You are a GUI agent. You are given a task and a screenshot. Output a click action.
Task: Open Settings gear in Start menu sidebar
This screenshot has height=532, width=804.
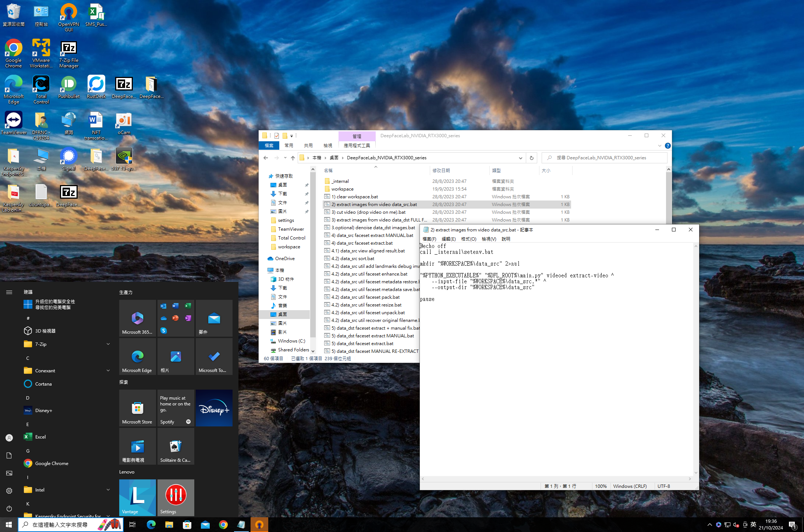click(x=9, y=491)
